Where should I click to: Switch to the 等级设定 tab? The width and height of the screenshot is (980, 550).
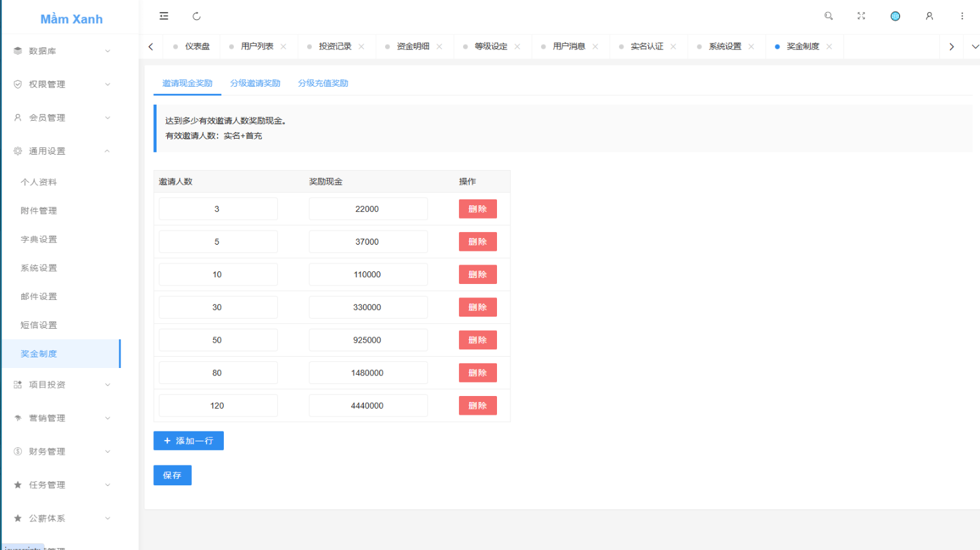click(x=491, y=47)
